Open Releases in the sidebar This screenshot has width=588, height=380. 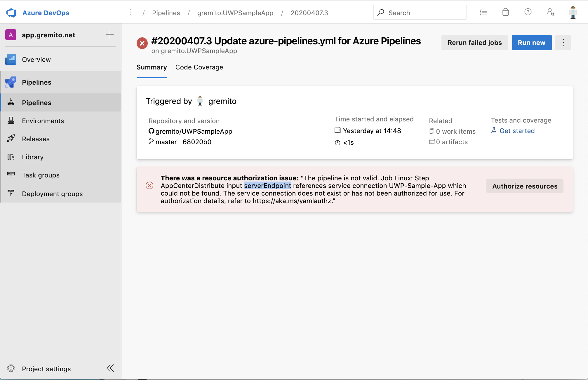tap(61, 139)
